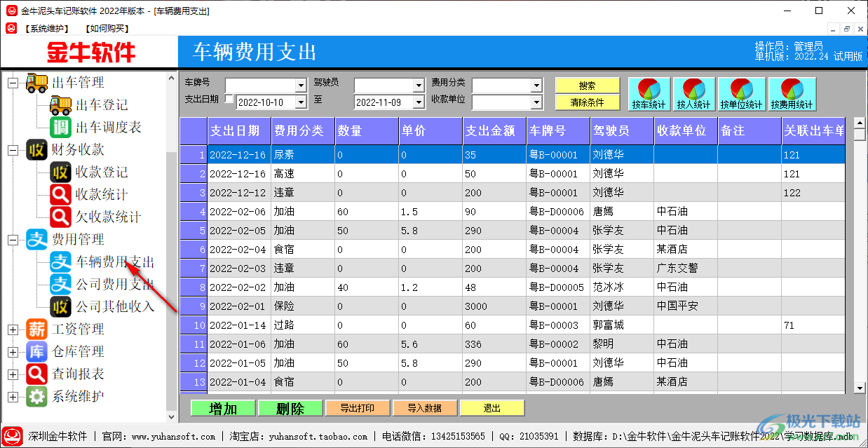The image size is (868, 448).
Task: Expand the 系统维护 tree node
Action: tap(13, 397)
